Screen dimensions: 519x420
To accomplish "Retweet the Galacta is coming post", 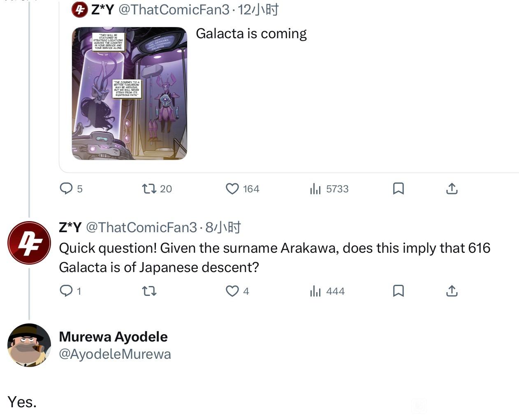I will (149, 189).
